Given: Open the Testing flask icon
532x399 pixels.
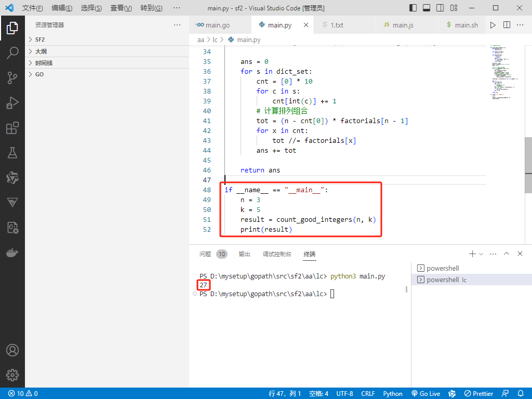Looking at the screenshot, I should pyautogui.click(x=12, y=153).
